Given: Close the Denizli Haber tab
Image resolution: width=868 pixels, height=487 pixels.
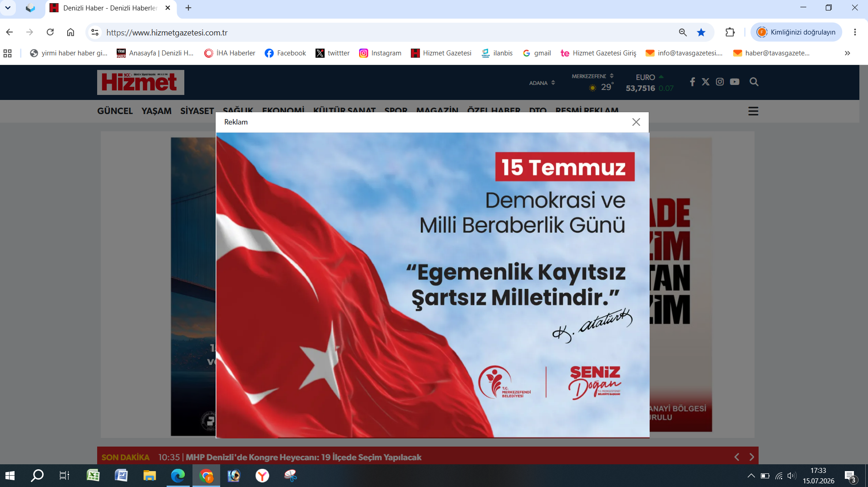Looking at the screenshot, I should [168, 8].
